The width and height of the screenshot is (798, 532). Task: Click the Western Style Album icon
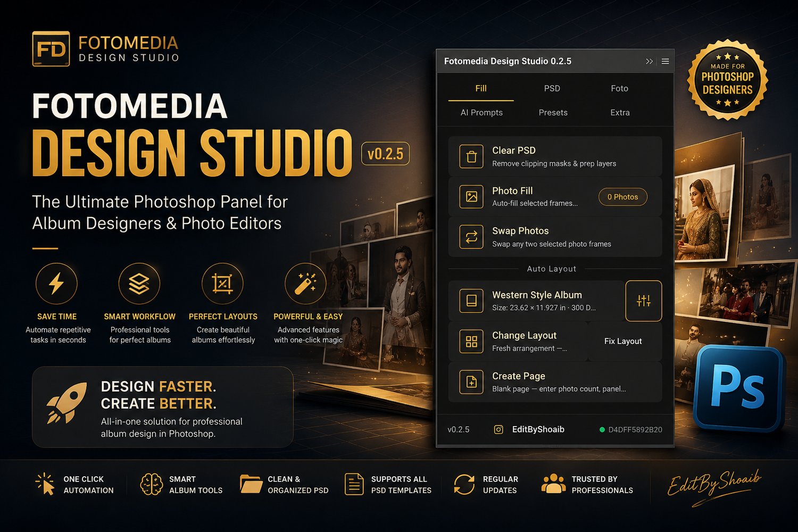(x=471, y=301)
